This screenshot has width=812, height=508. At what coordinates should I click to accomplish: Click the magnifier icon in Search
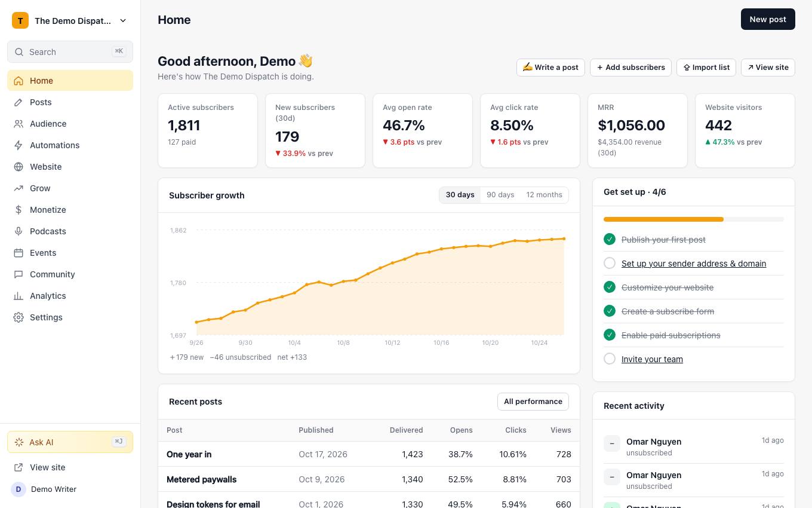coord(19,52)
